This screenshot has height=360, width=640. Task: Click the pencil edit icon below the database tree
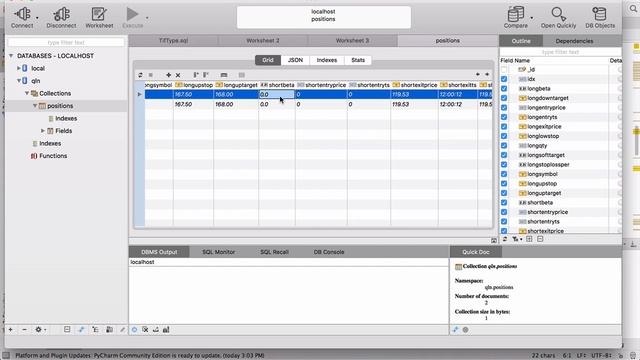(122, 329)
